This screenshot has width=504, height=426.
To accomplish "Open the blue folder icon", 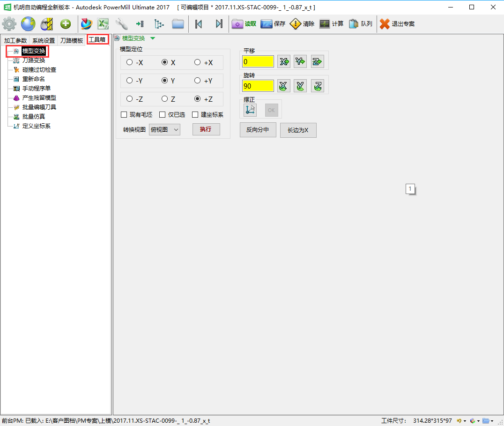I will [178, 24].
